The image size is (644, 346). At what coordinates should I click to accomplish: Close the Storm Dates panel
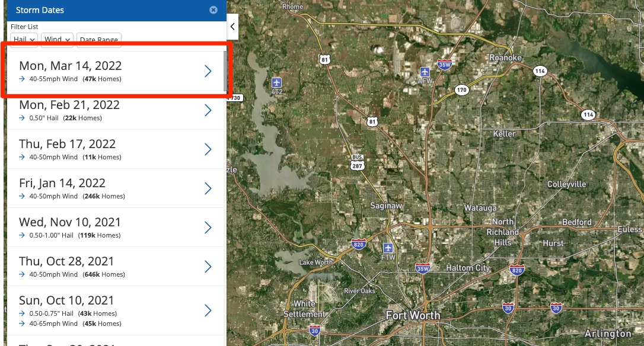[x=213, y=10]
